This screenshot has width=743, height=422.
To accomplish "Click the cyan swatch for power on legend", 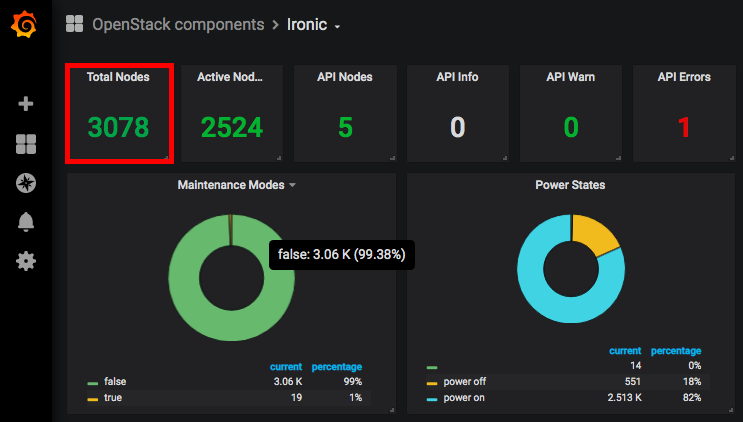I will point(432,399).
